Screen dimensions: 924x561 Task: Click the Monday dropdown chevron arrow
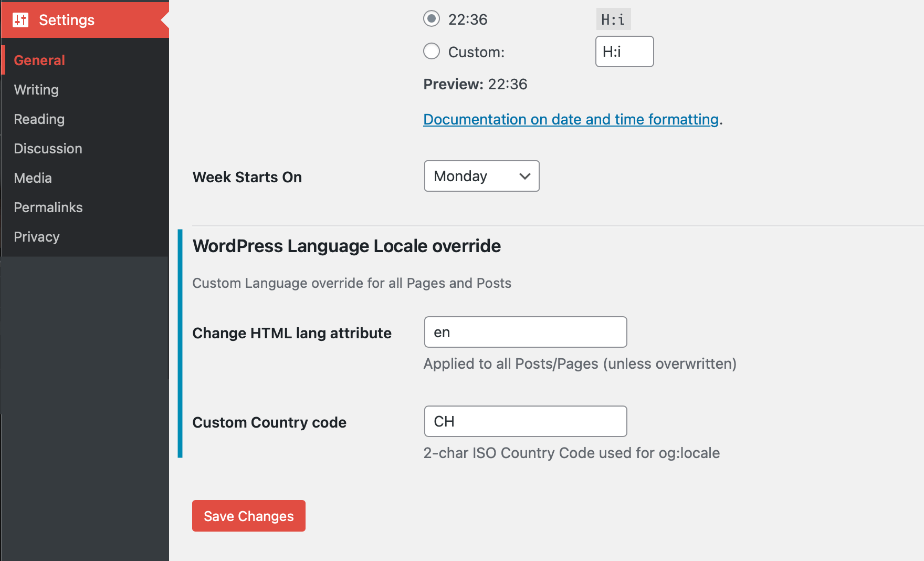point(524,176)
